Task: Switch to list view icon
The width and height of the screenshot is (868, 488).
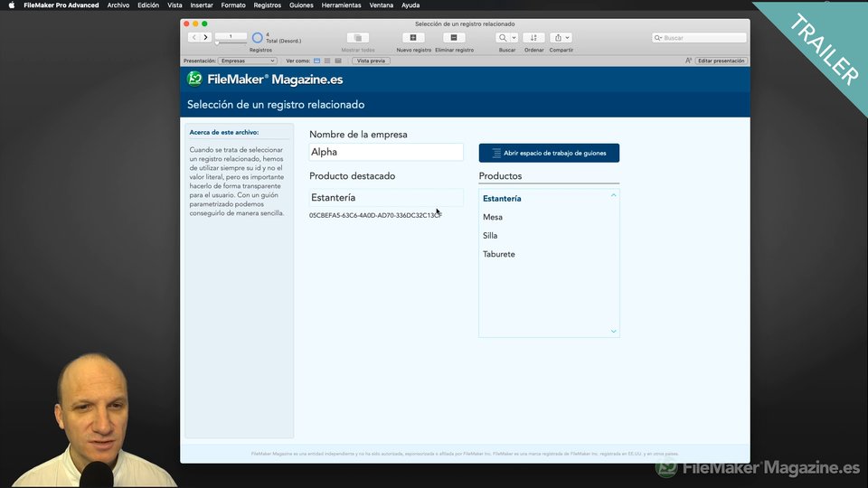Action: point(327,61)
